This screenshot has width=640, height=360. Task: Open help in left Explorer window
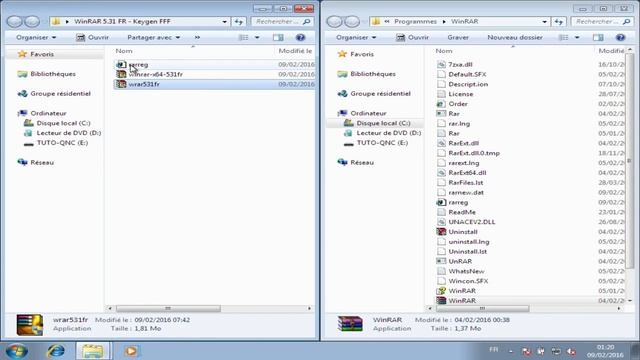[300, 37]
